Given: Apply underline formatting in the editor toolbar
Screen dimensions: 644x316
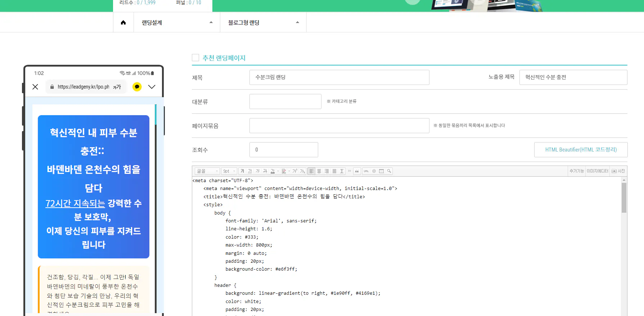Looking at the screenshot, I should [x=250, y=171].
